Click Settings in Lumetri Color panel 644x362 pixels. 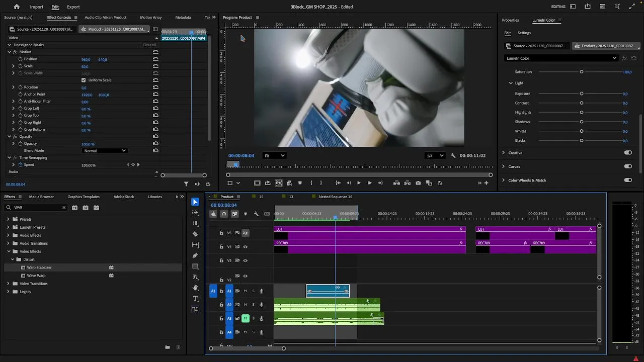tap(524, 33)
